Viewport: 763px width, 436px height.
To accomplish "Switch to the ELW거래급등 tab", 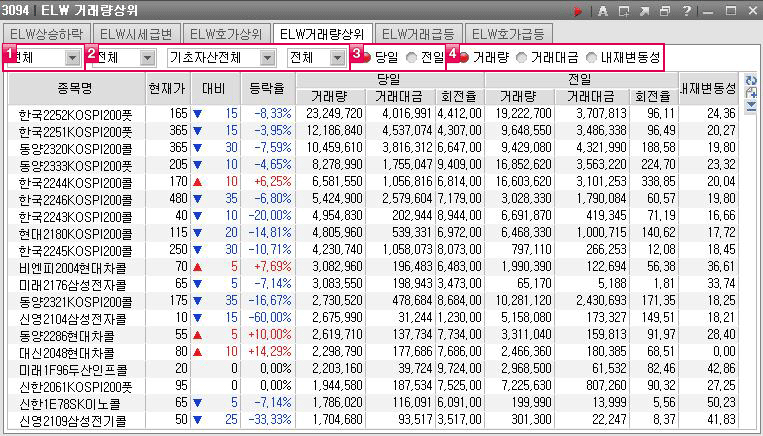I will coord(418,34).
